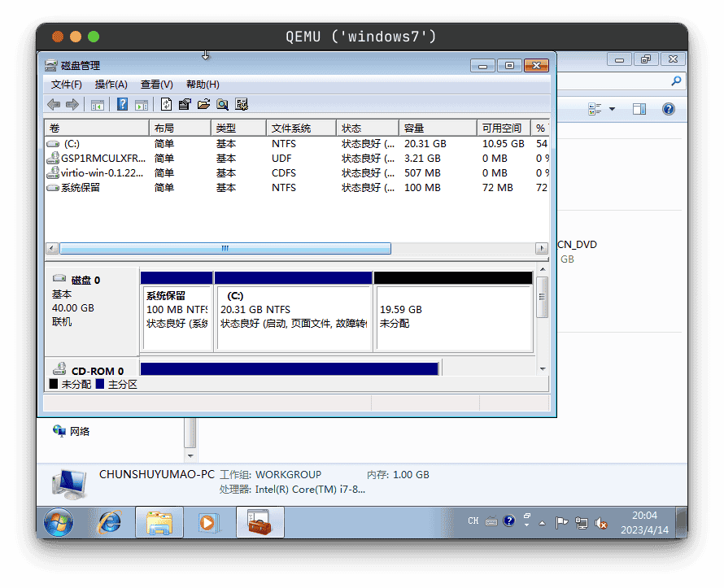Show hidden tray icons with the up arrow
This screenshot has width=724, height=588.
pos(542,523)
